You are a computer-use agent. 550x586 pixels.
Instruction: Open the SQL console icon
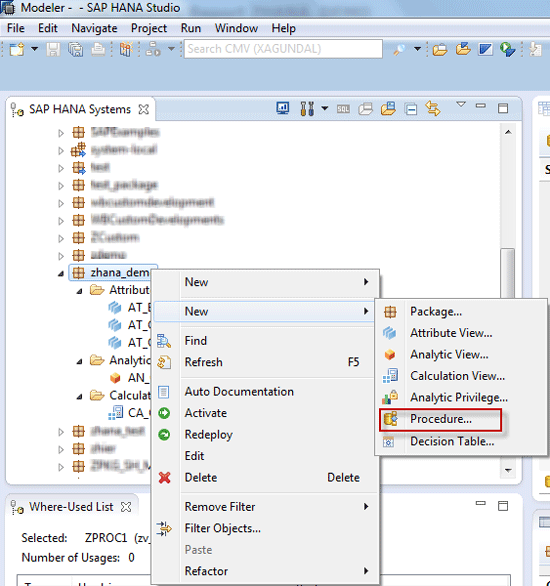pos(343,109)
